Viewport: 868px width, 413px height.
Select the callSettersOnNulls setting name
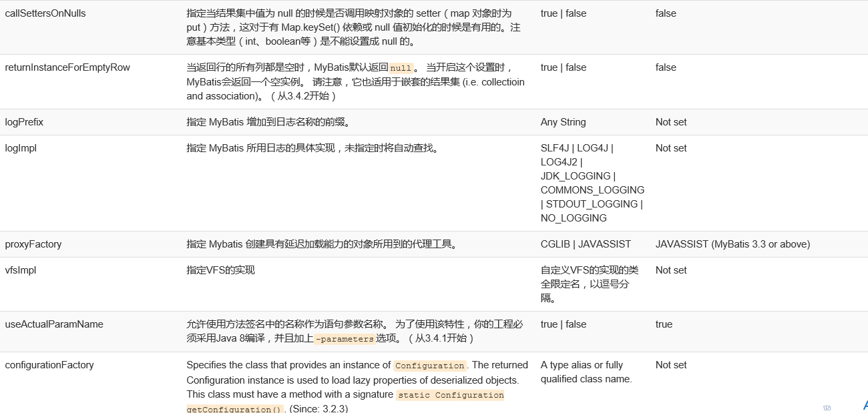tap(45, 13)
